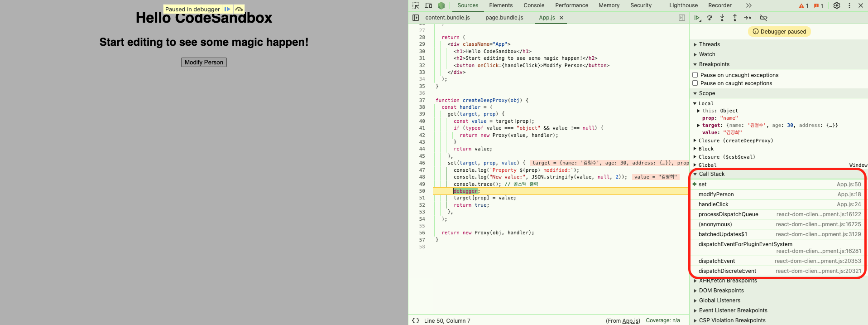The image size is (868, 325).
Task: Select the batchedUpdates$1 stack frame
Action: click(778, 234)
